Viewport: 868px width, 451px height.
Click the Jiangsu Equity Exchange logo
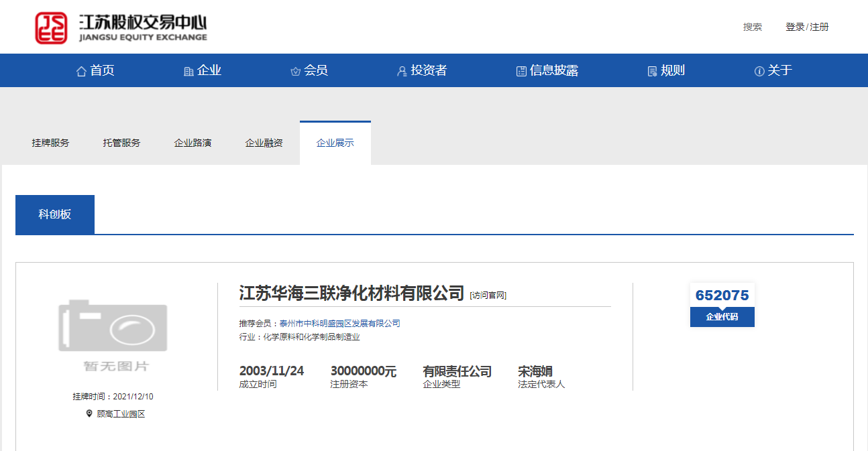(x=121, y=28)
